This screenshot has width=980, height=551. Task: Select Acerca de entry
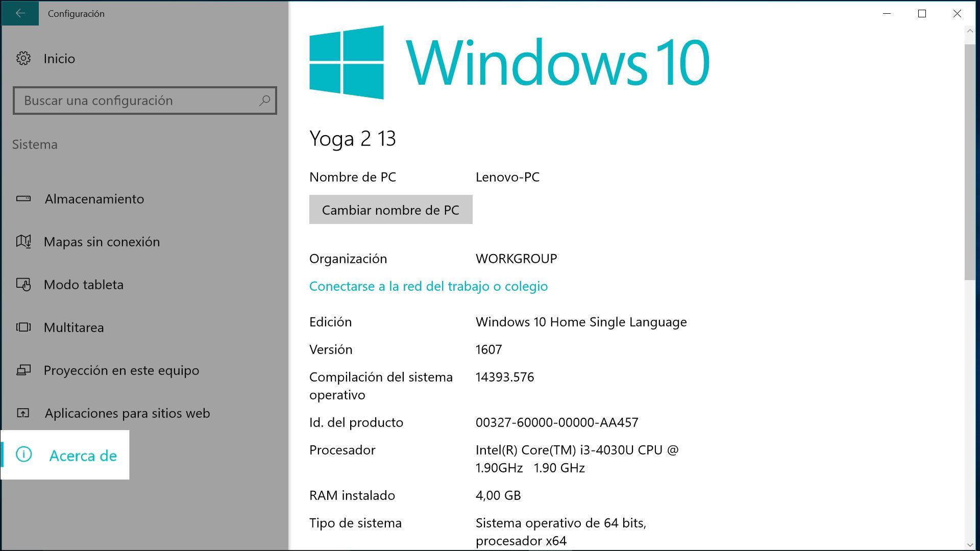65,455
